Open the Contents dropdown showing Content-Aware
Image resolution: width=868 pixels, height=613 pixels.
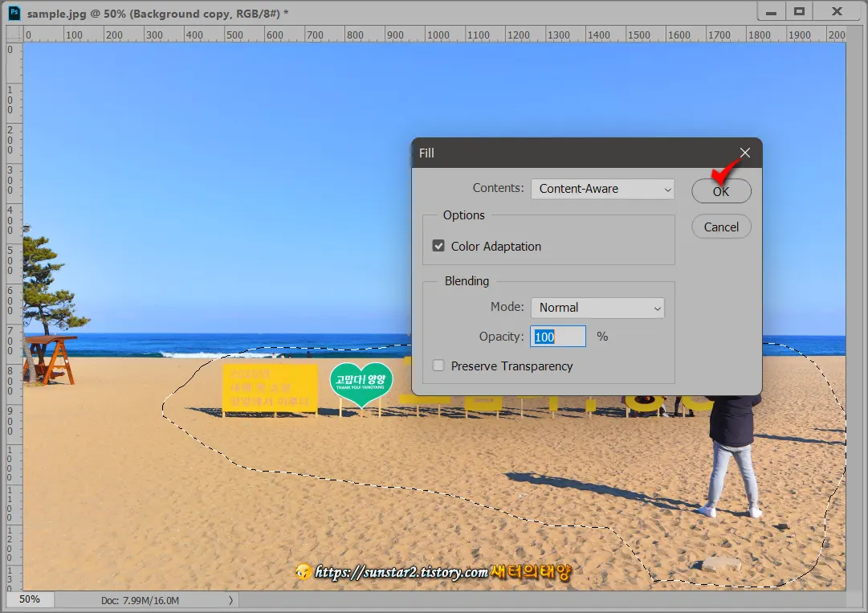pyautogui.click(x=602, y=189)
